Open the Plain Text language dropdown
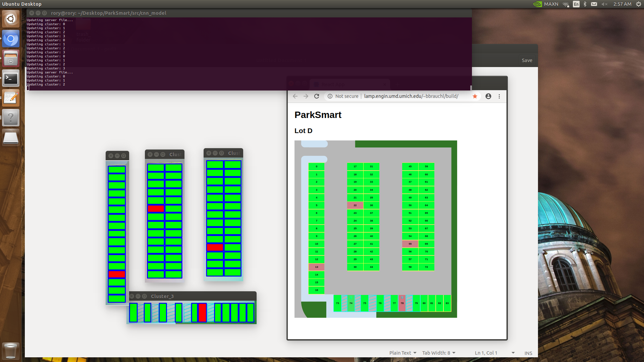 click(403, 353)
